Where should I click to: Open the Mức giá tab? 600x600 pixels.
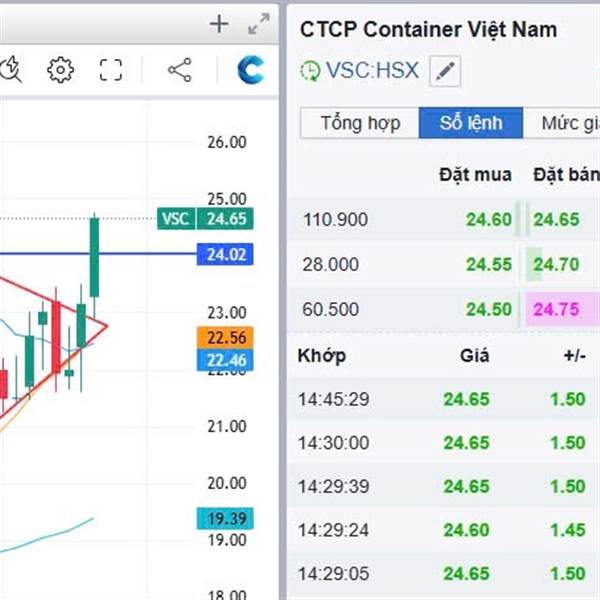click(568, 124)
